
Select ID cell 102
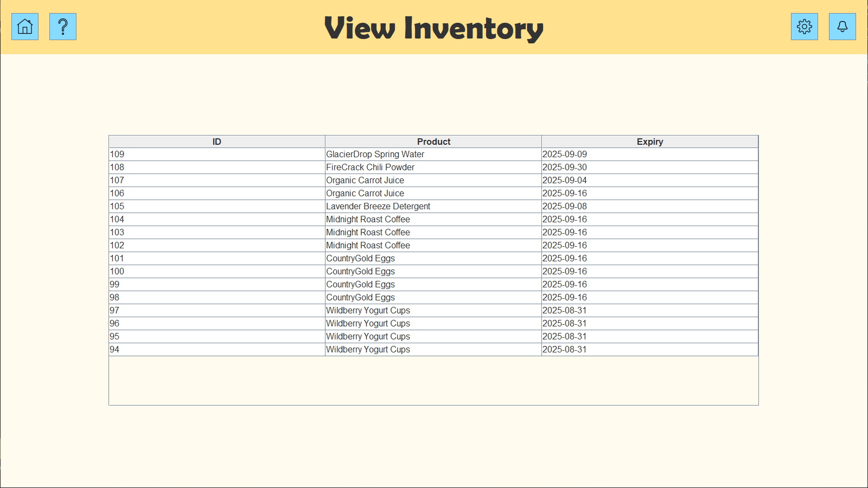coord(217,246)
